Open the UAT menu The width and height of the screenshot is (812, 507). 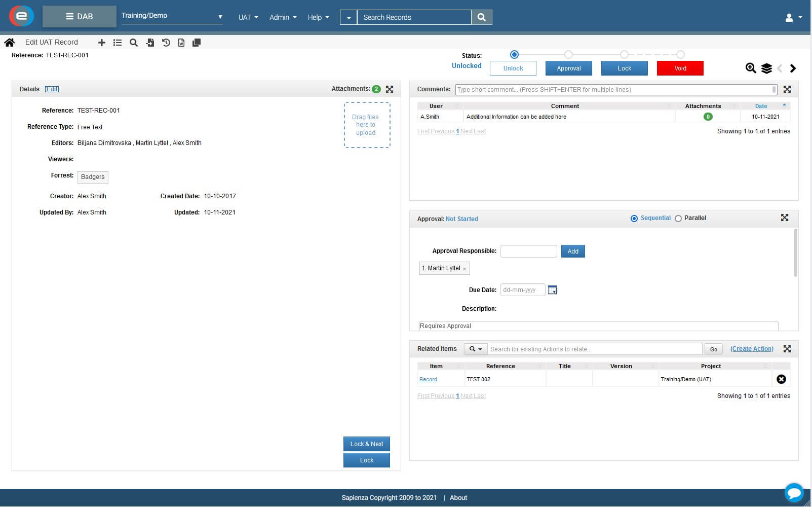(247, 17)
